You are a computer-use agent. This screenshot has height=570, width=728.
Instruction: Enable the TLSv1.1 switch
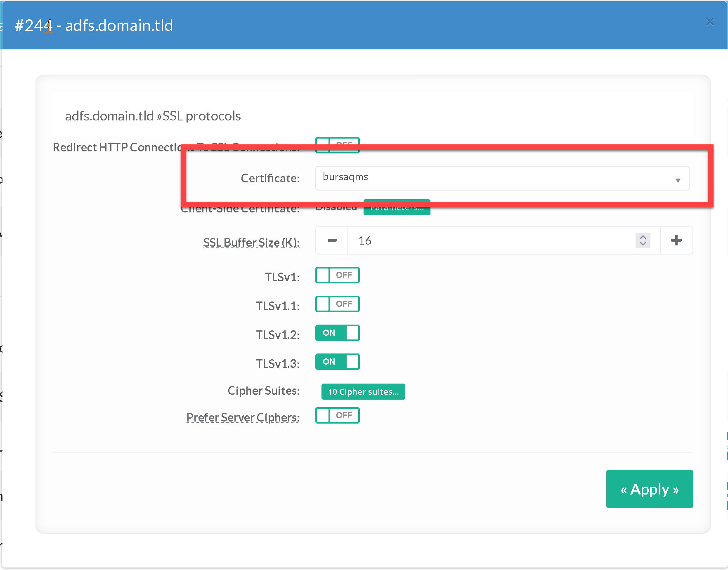[x=337, y=304]
